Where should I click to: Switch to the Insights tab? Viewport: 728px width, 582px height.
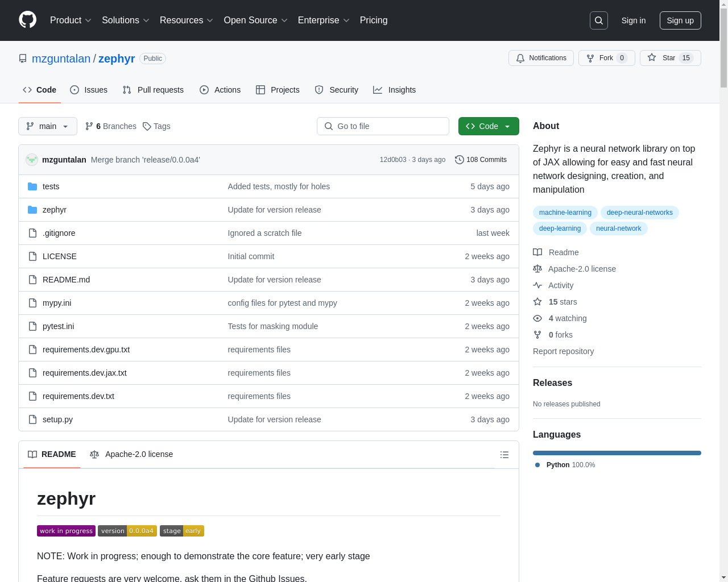tap(395, 90)
